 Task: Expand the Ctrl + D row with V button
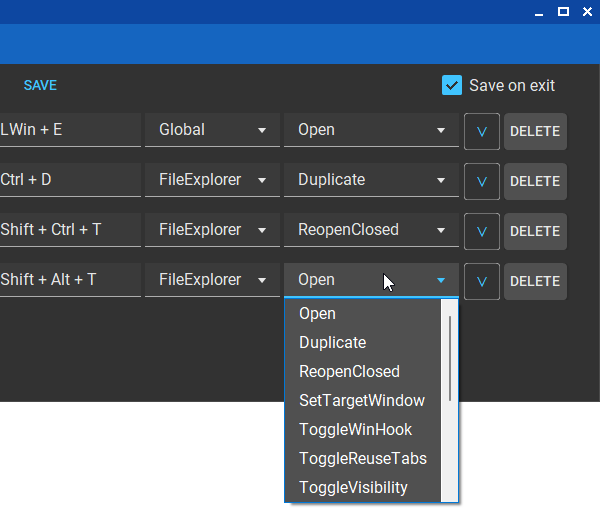482,181
